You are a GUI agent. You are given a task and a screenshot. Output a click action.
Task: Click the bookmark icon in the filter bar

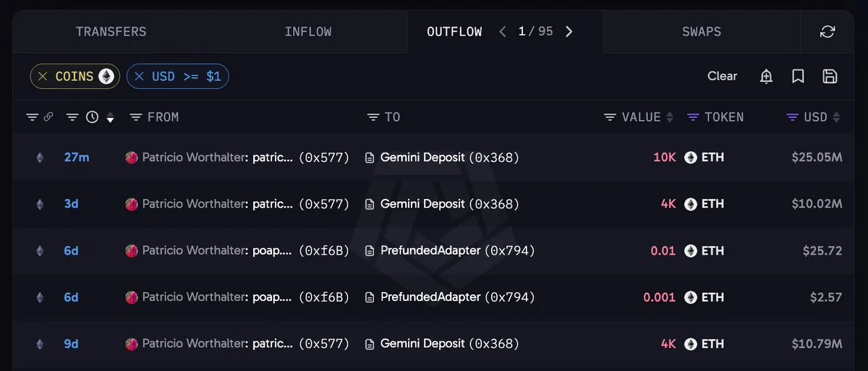(x=799, y=77)
